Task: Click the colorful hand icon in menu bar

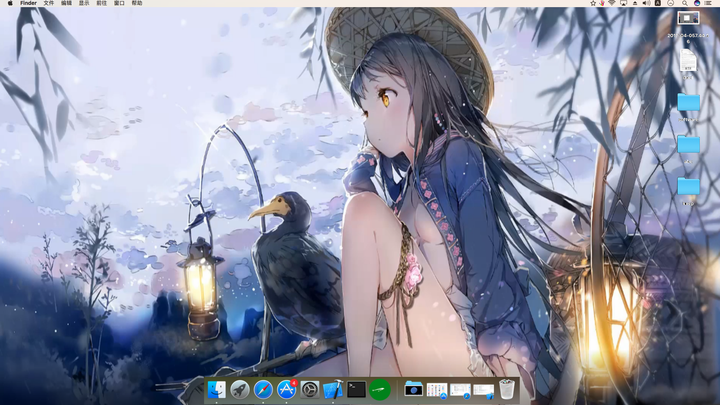Action: coord(602,3)
